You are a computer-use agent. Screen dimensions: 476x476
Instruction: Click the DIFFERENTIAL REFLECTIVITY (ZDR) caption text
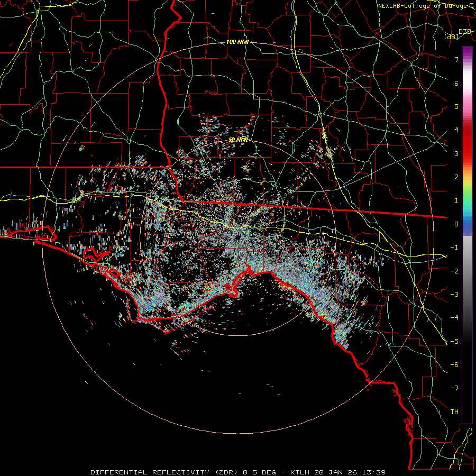164,472
